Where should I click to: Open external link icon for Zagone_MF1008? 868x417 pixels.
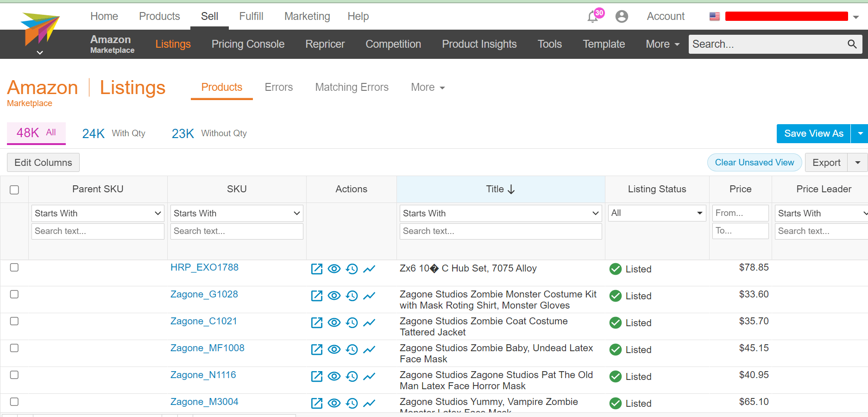[x=317, y=349]
